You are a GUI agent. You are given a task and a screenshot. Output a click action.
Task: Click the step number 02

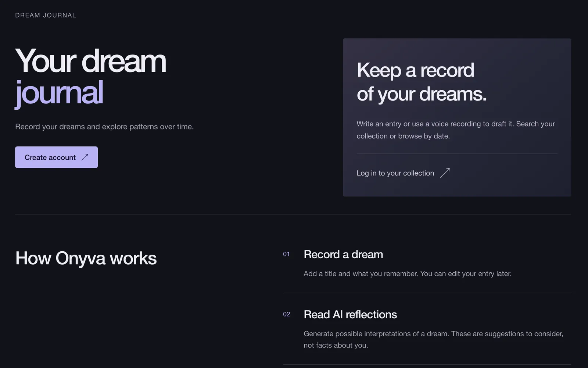tap(286, 314)
